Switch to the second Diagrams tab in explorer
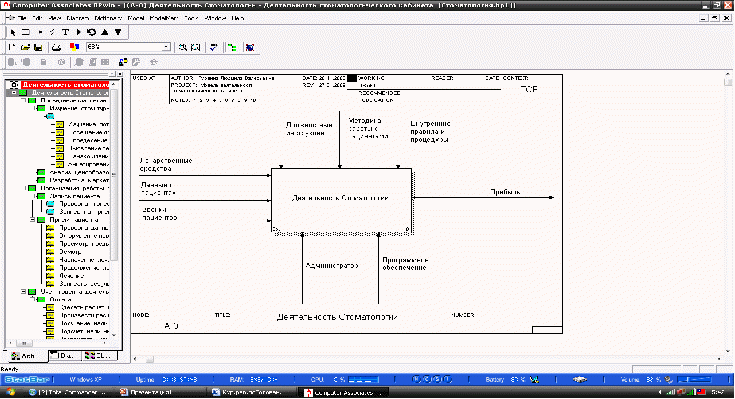The image size is (735, 399). pyautogui.click(x=65, y=356)
